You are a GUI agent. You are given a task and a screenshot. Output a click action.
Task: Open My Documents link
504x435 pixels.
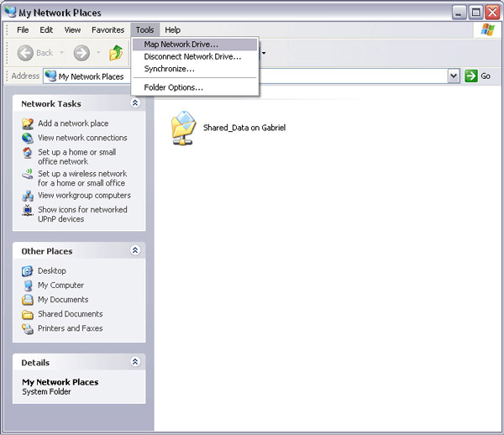coord(63,300)
